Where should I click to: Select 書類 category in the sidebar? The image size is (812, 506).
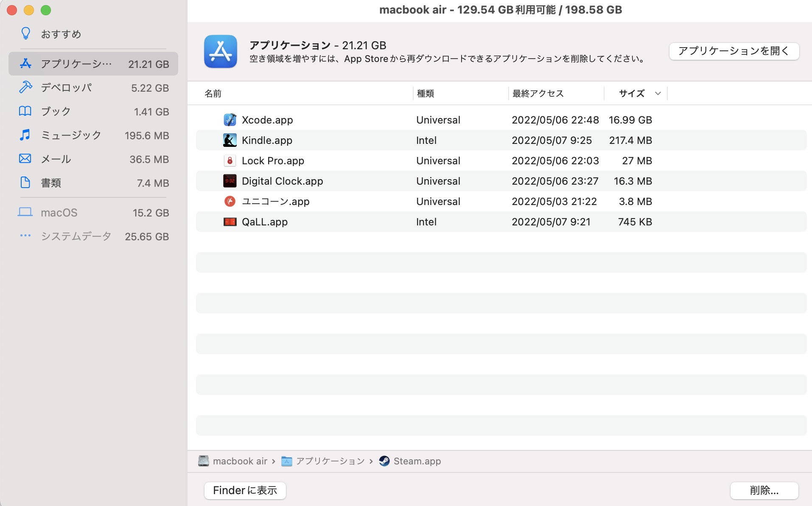point(93,183)
